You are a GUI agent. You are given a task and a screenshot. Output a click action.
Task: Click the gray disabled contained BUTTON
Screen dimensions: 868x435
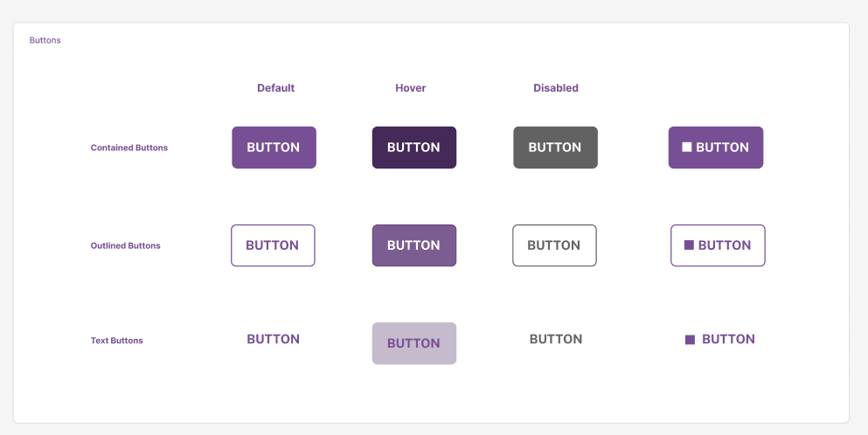[555, 148]
